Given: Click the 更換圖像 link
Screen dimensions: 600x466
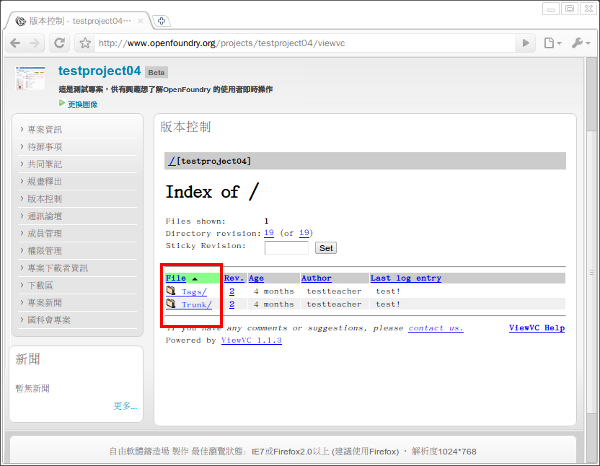Looking at the screenshot, I should 83,104.
